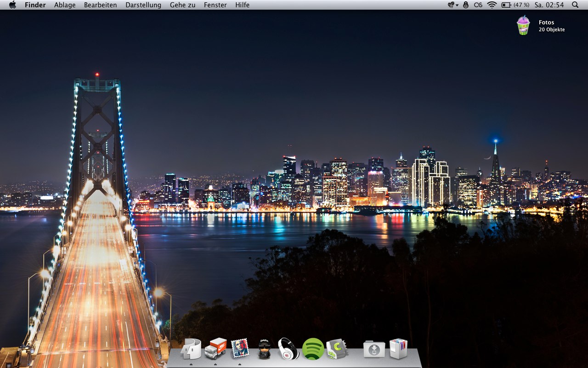Open the Finder application menu

point(35,5)
